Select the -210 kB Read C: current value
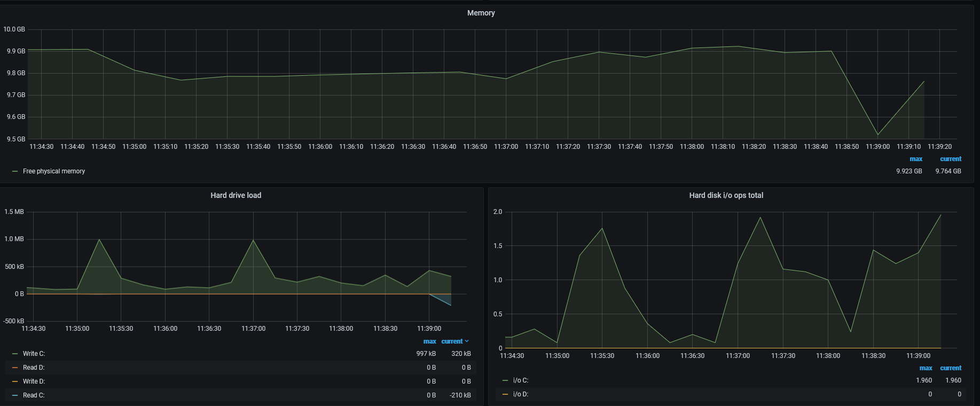Viewport: 980px width, 406px height. coord(460,395)
